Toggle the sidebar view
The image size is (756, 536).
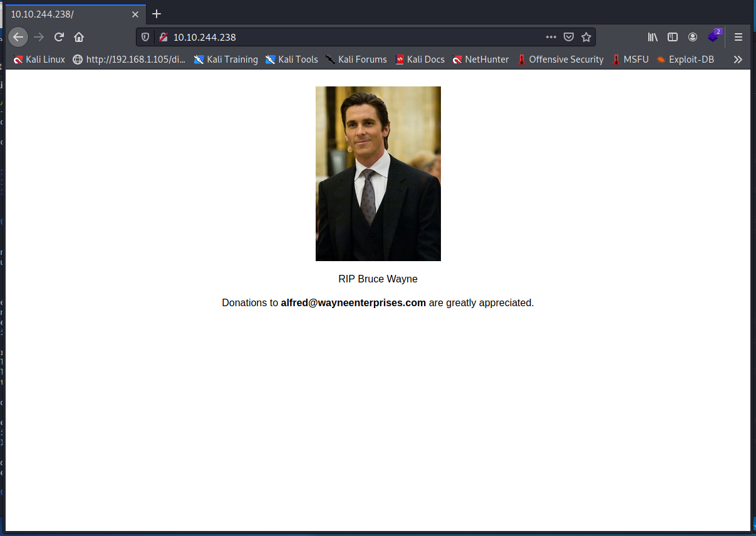click(x=673, y=37)
